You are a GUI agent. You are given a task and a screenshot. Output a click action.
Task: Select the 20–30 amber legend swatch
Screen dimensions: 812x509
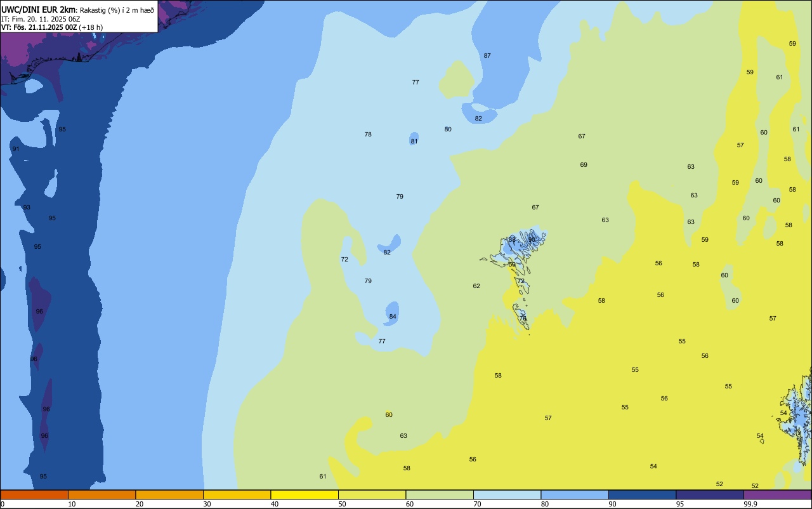(x=169, y=494)
